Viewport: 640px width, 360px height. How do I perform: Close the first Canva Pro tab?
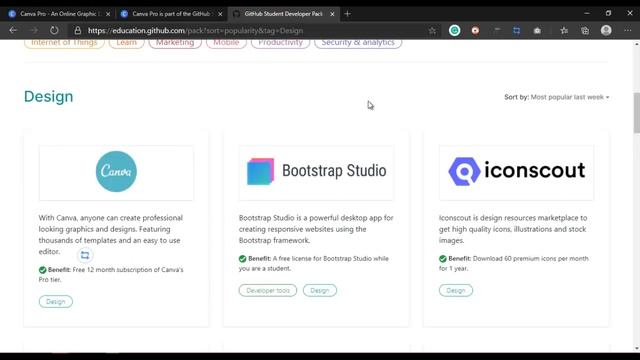[108, 14]
